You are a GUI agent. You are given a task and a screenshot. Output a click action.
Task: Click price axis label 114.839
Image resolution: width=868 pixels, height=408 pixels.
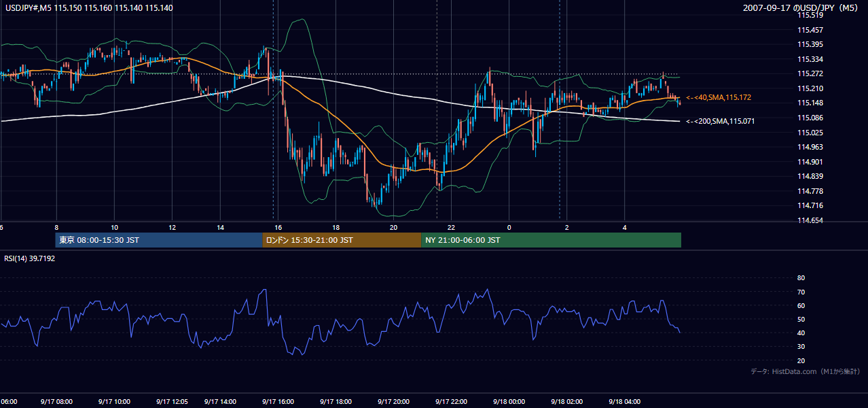click(810, 176)
